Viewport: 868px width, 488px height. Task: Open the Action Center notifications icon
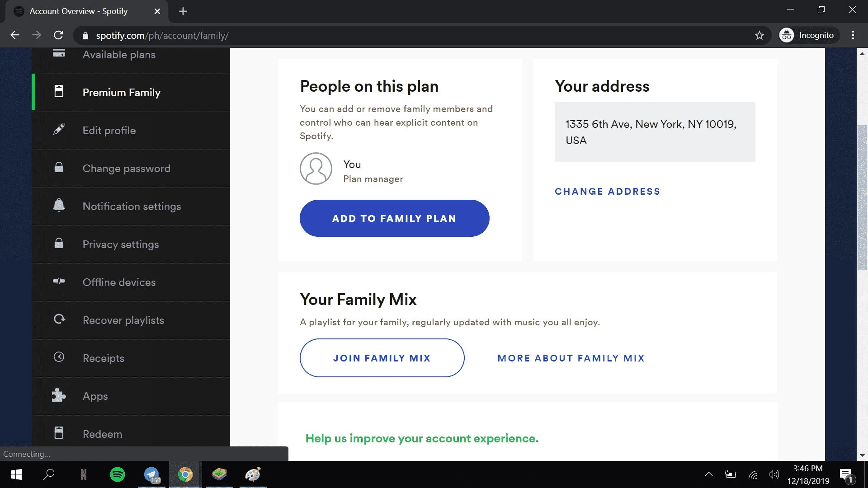(x=846, y=475)
